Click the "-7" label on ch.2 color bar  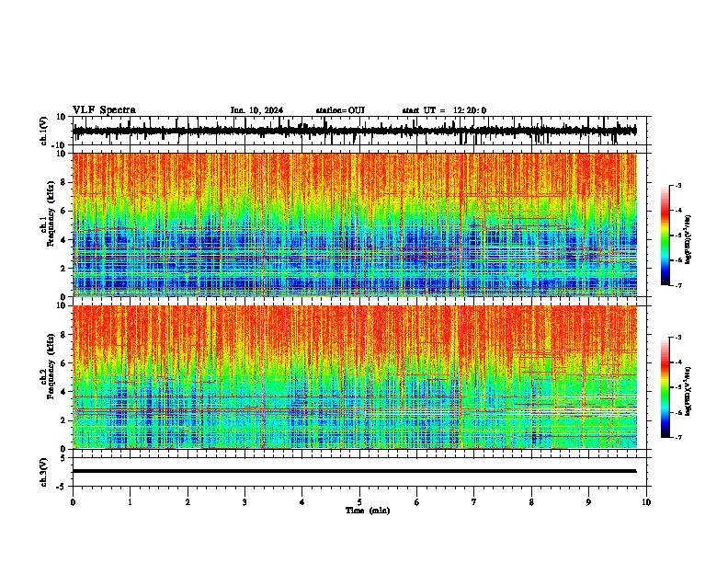point(677,438)
